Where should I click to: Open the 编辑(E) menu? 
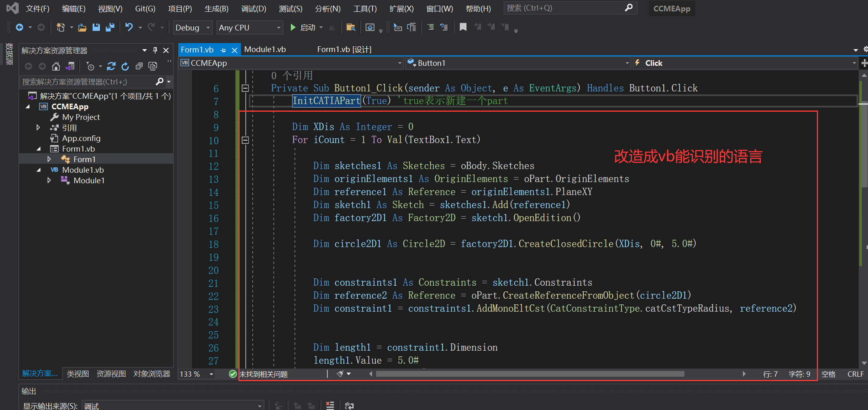(x=74, y=9)
